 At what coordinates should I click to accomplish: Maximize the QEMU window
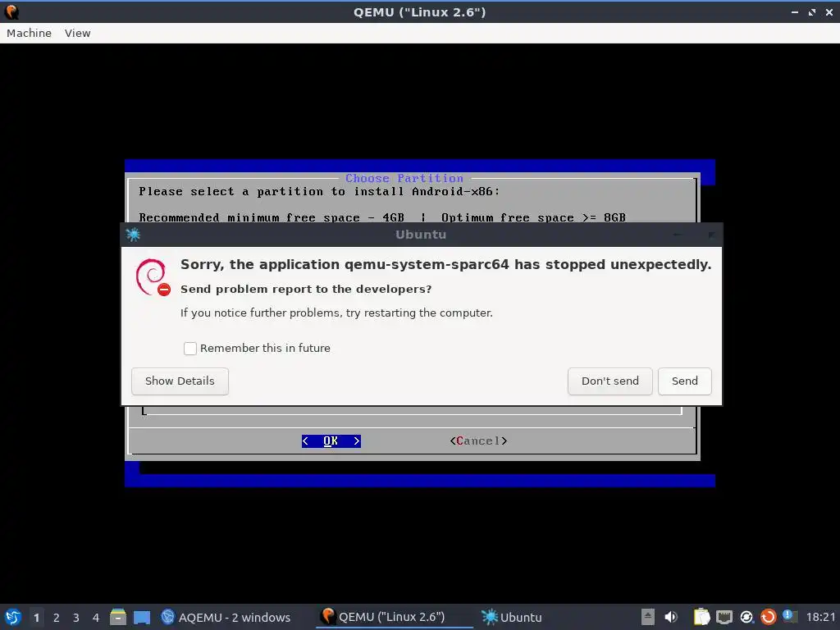812,11
